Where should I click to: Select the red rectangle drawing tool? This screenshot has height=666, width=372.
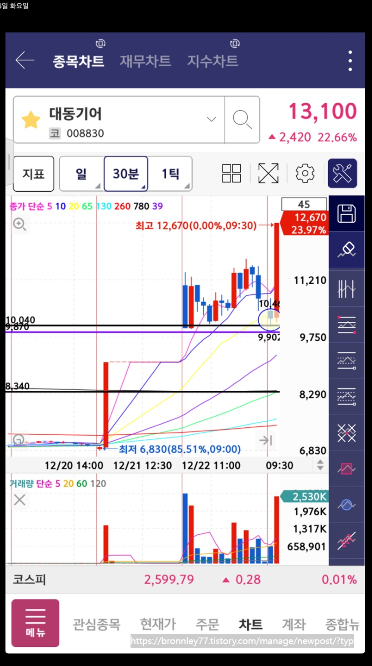(x=347, y=469)
